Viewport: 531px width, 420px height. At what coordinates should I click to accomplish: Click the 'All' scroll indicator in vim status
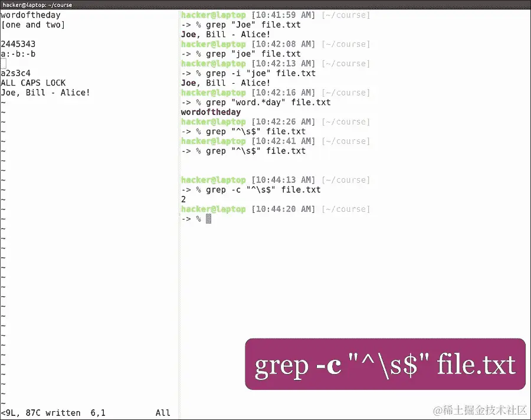click(163, 413)
